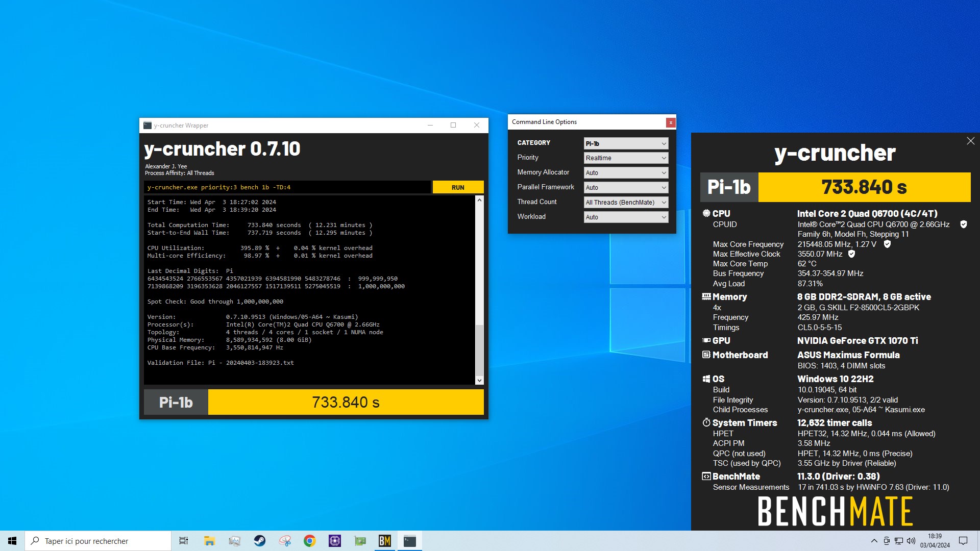The height and width of the screenshot is (551, 980).
Task: Open the Windows Start menu
Action: 12,541
